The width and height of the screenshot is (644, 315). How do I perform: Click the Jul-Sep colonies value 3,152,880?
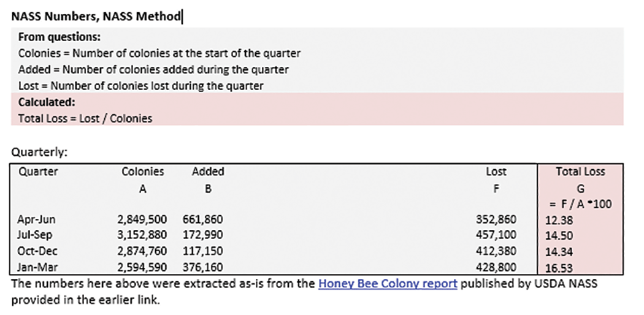click(146, 235)
